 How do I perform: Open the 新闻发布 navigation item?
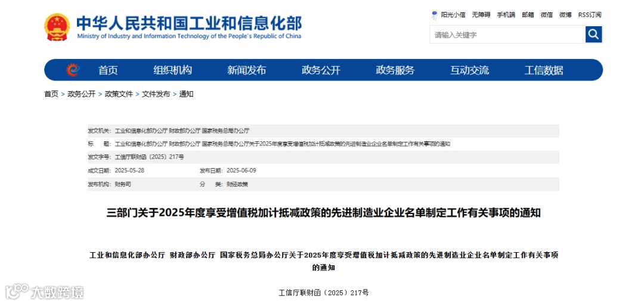pos(247,70)
